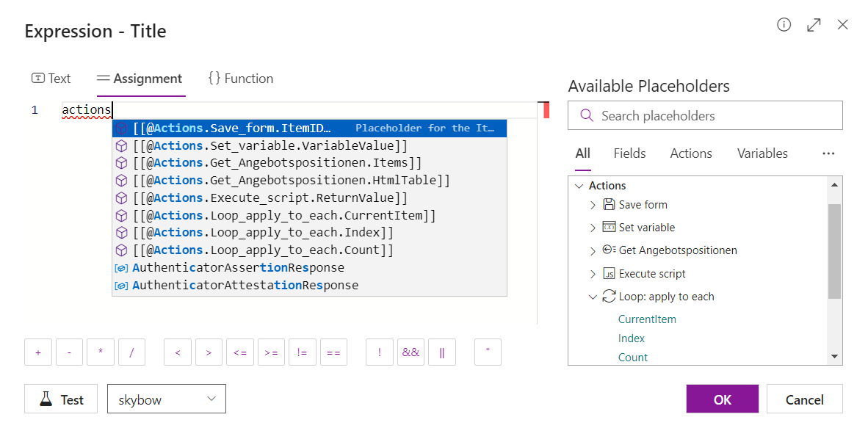Click the Execute script JS icon
The width and height of the screenshot is (868, 431).
pyautogui.click(x=609, y=273)
